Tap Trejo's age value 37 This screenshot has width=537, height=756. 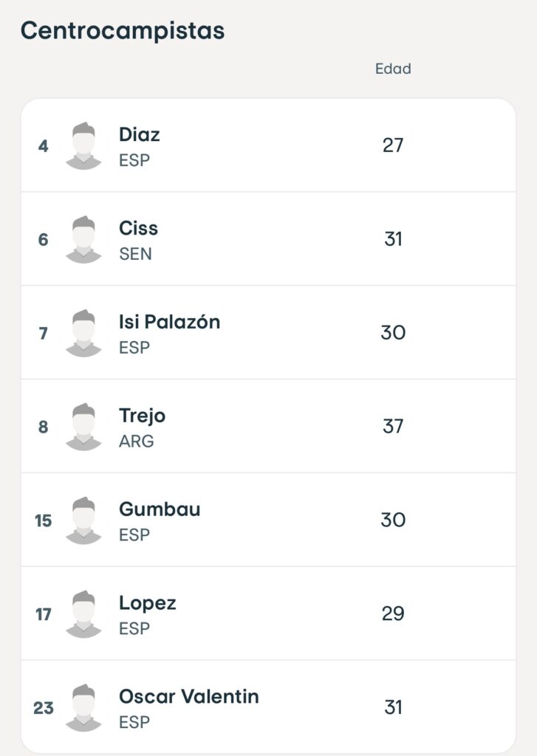pyautogui.click(x=393, y=427)
